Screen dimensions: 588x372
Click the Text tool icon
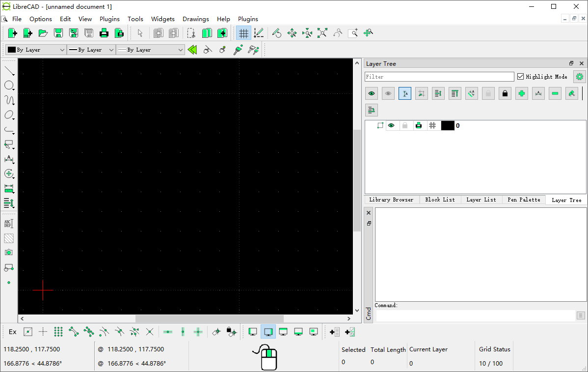(x=9, y=224)
